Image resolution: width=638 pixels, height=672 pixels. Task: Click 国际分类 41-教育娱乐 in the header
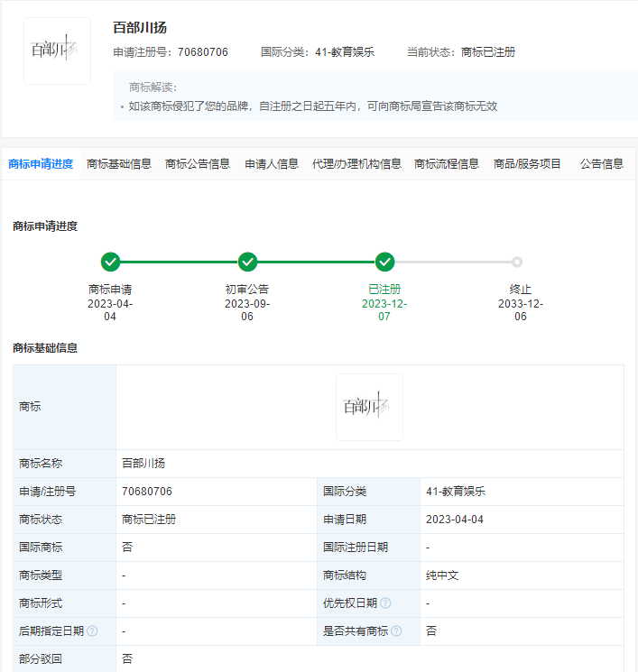point(318,52)
